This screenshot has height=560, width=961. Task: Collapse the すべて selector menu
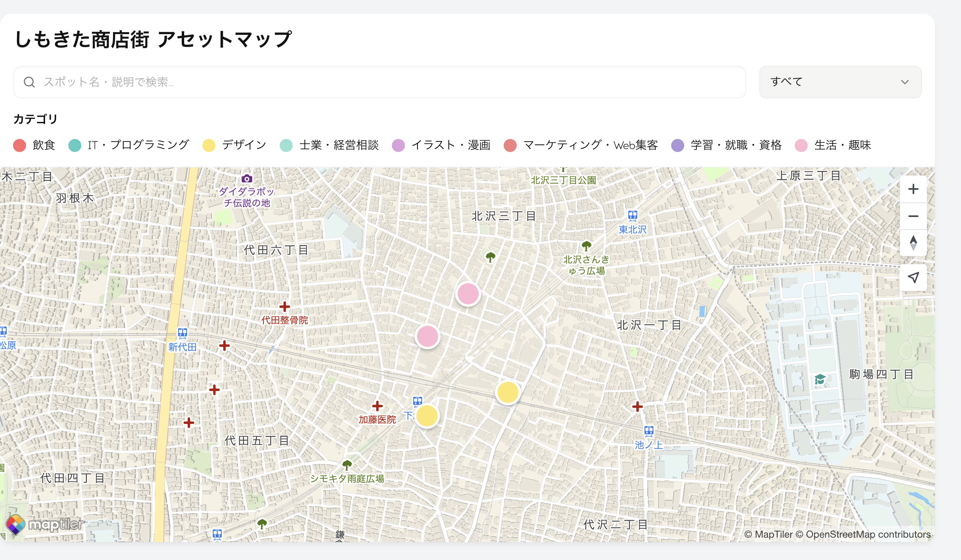(x=840, y=82)
